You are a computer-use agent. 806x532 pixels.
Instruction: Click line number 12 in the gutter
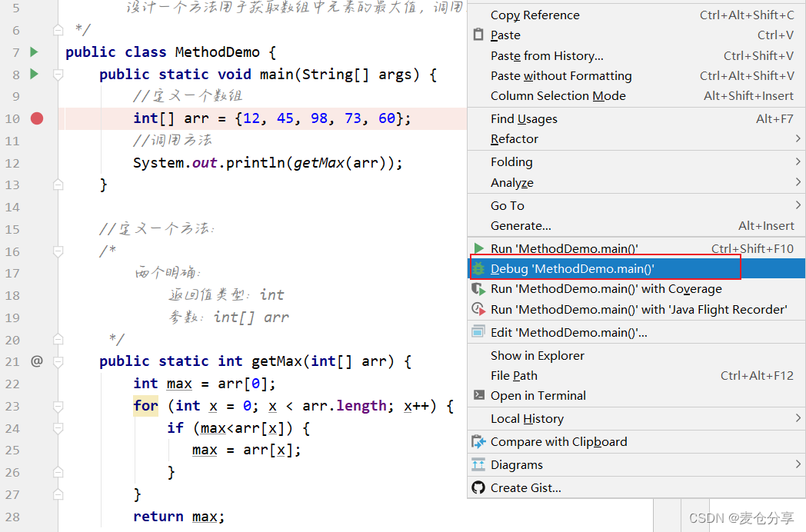[x=12, y=163]
